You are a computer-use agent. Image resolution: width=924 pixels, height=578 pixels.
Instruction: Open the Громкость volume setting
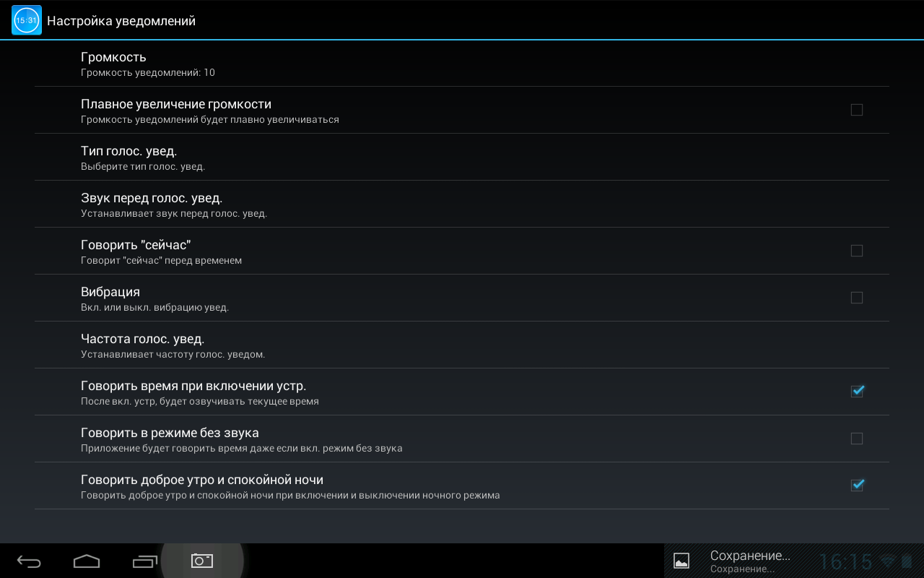point(462,64)
